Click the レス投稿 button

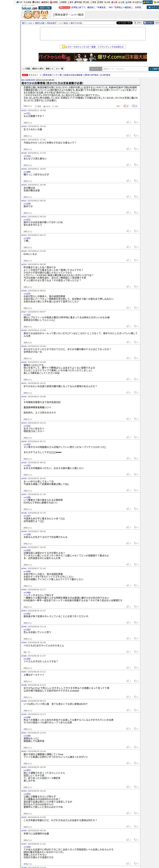pos(26,69)
